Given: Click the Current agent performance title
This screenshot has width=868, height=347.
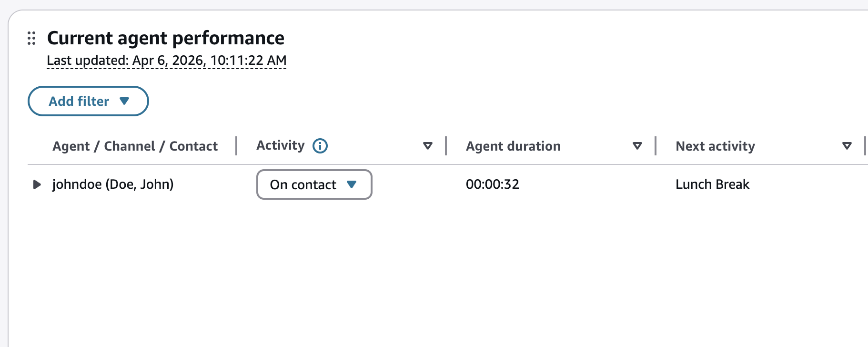Looking at the screenshot, I should click(166, 38).
